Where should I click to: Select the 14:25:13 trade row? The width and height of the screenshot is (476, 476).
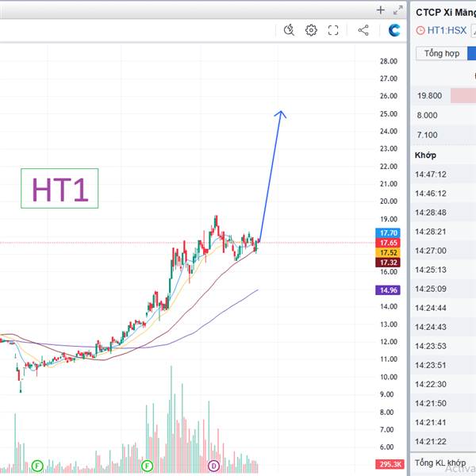pos(443,270)
